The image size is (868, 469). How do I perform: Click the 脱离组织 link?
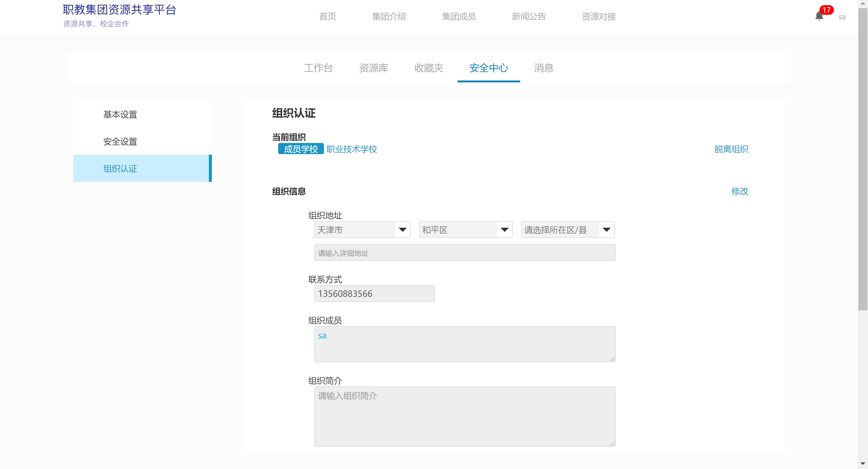coord(731,149)
